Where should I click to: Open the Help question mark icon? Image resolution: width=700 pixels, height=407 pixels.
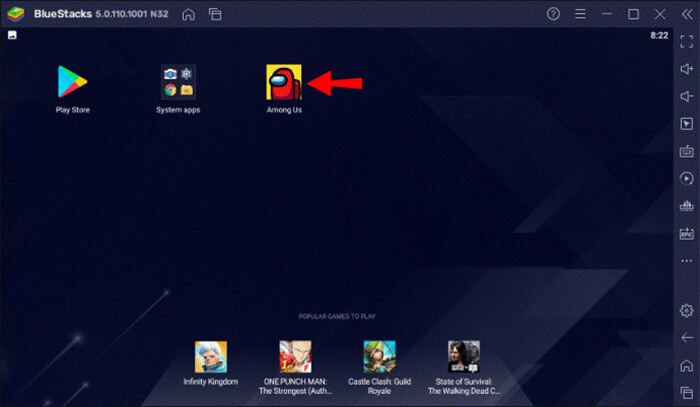point(553,14)
